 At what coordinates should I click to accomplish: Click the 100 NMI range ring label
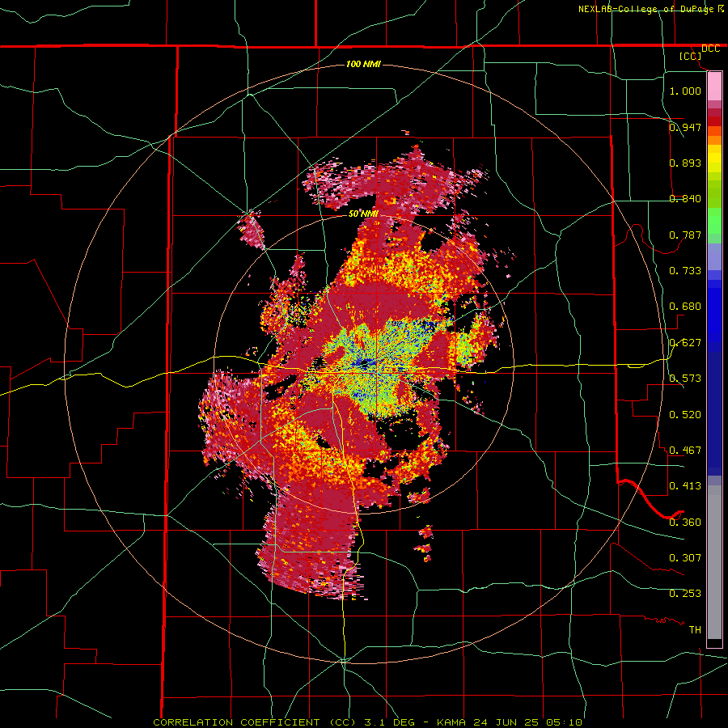363,64
